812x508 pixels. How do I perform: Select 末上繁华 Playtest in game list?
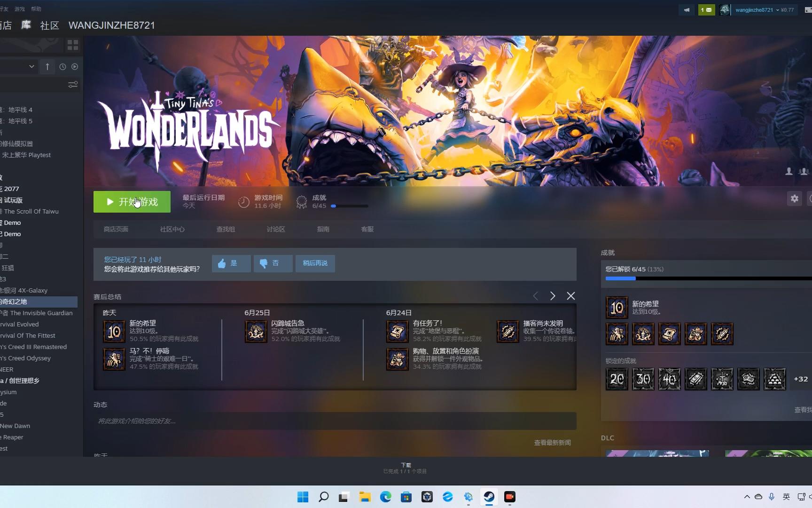click(26, 155)
